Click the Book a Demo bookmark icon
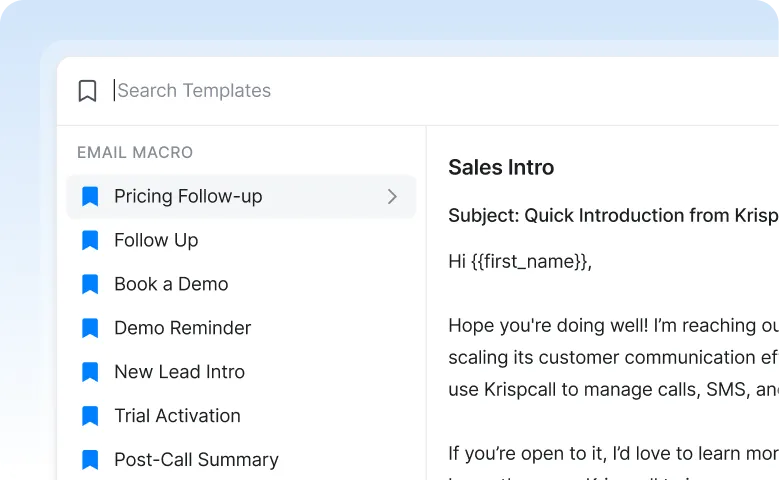Viewport: 779px width, 480px height. [x=90, y=285]
